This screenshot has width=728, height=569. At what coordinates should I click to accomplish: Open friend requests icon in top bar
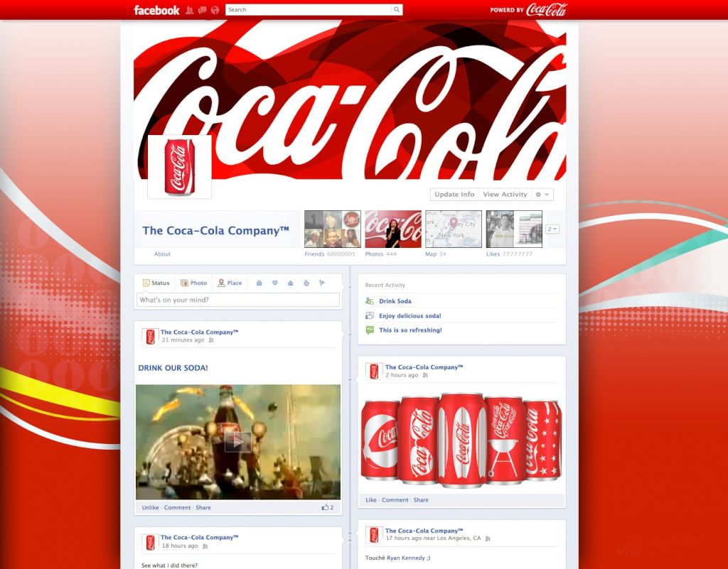[189, 10]
